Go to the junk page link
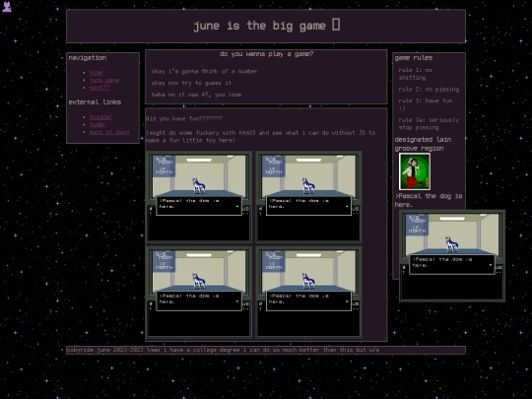Screen dimensions: 532x399 point(104,80)
